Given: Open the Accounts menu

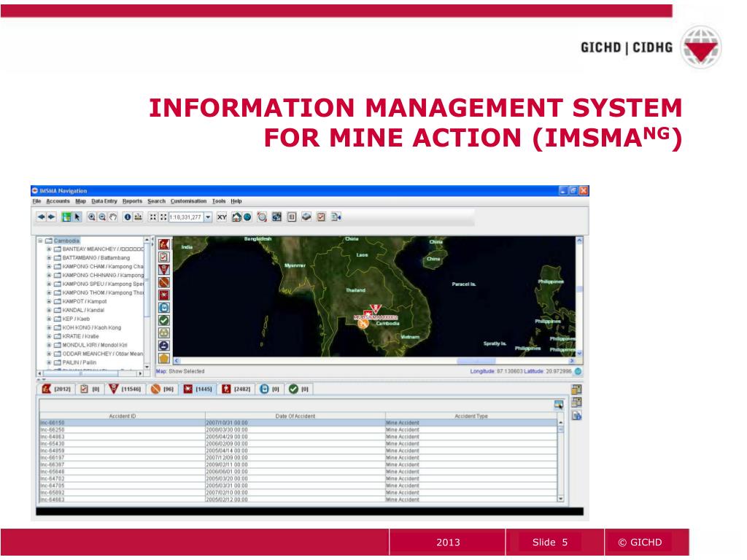Looking at the screenshot, I should [58, 201].
